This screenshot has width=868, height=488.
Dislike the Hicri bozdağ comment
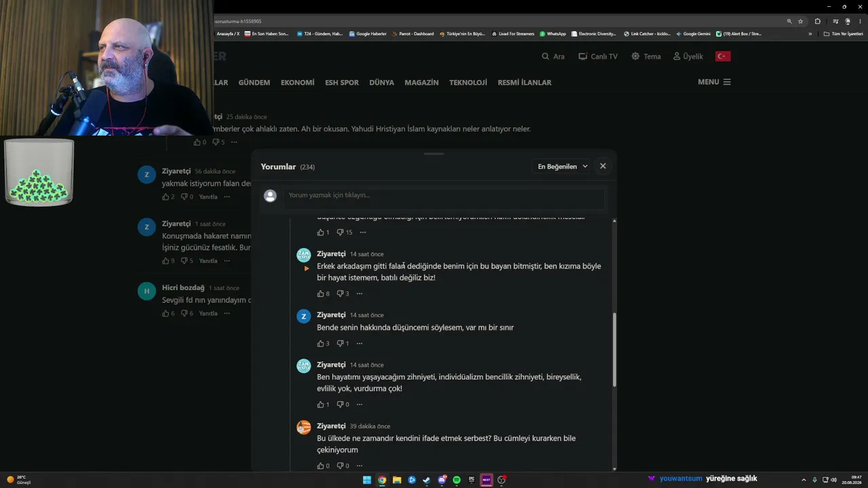click(184, 313)
